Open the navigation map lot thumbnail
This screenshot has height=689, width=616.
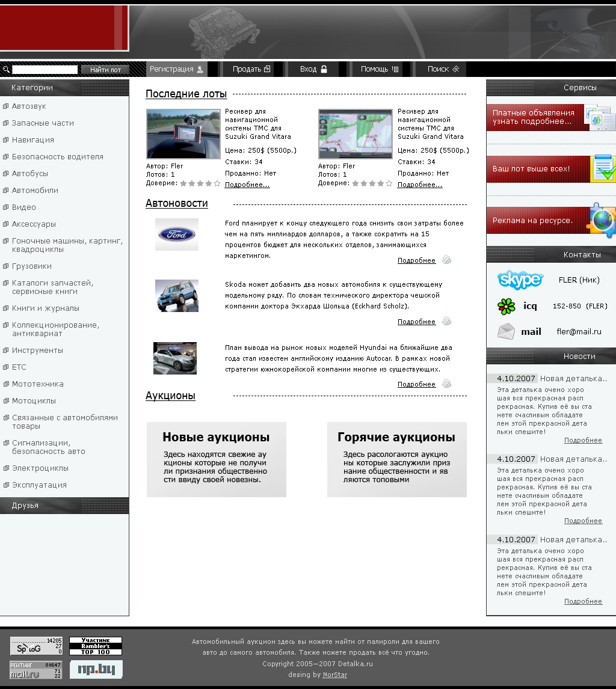[356, 134]
